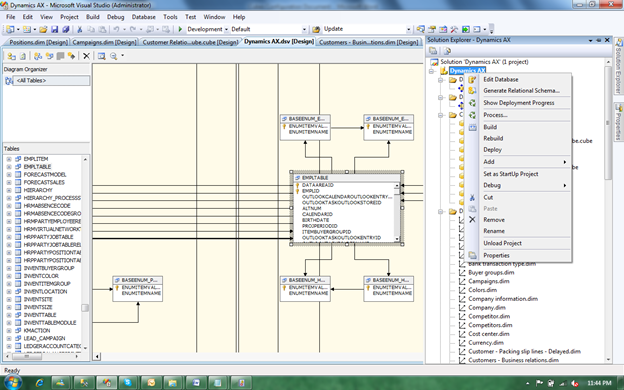This screenshot has height=390, width=624.
Task: Click the green Start Debugging arrow
Action: point(180,29)
